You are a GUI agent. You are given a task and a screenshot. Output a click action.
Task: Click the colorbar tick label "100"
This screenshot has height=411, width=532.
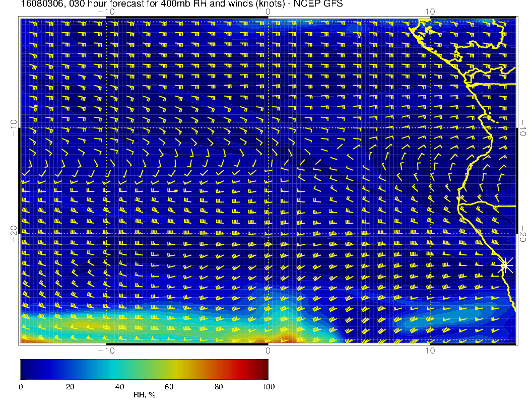click(x=269, y=387)
